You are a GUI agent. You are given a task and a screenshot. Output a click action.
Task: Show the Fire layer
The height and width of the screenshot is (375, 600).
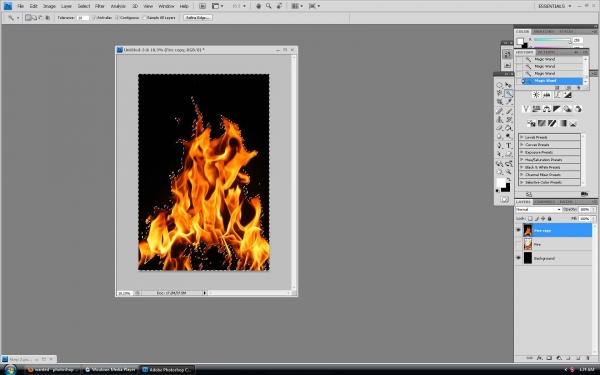tap(518, 244)
